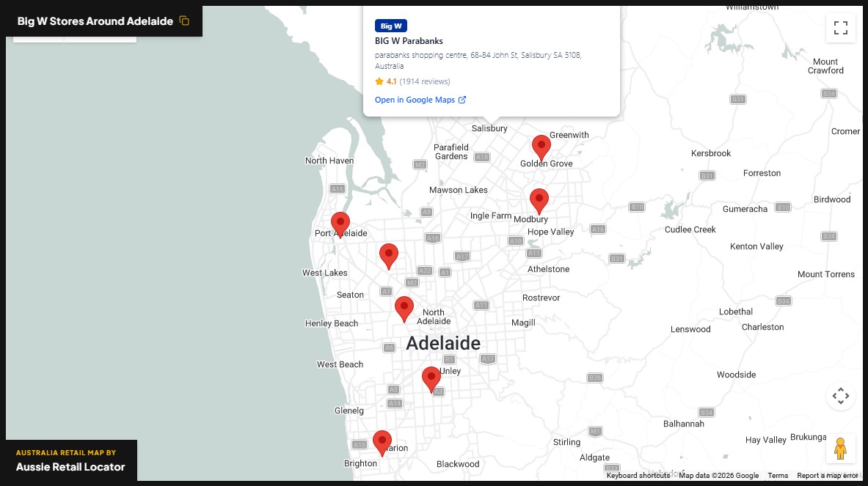Click Report a map error link
Viewport: 868px width, 486px height.
pos(828,476)
